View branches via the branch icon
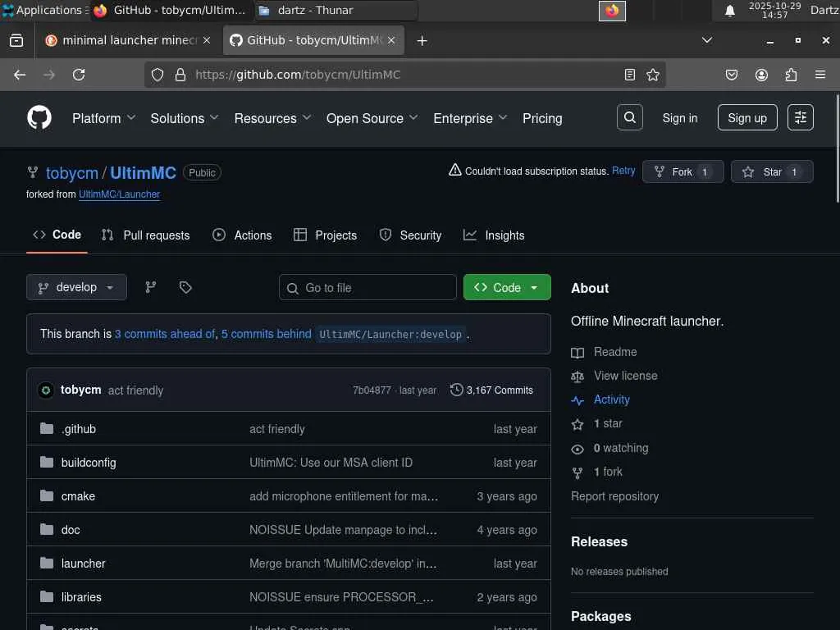This screenshot has width=840, height=630. [151, 288]
